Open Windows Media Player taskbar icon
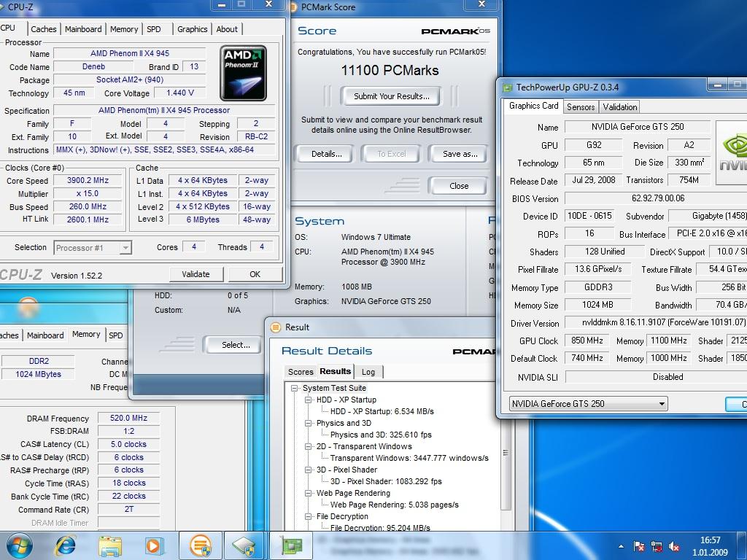 (x=154, y=545)
